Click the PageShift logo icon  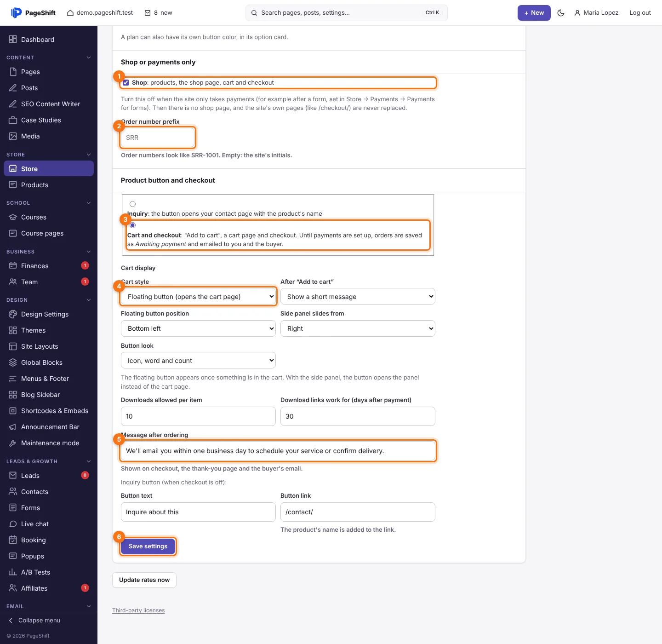click(x=16, y=13)
